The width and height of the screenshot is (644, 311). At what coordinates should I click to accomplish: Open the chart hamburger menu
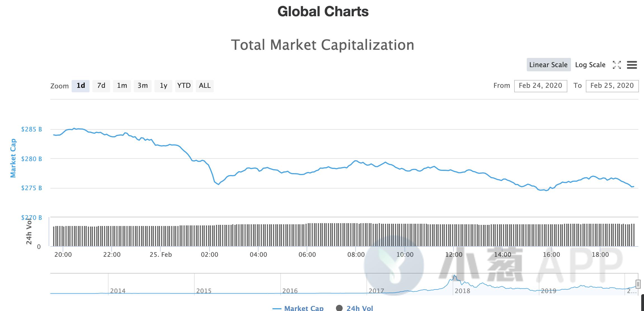click(x=632, y=65)
